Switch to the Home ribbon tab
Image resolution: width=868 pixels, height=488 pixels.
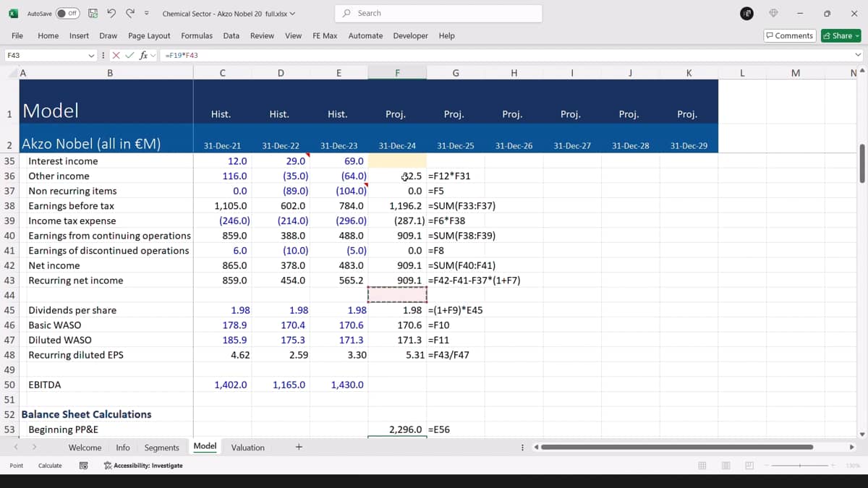(48, 35)
